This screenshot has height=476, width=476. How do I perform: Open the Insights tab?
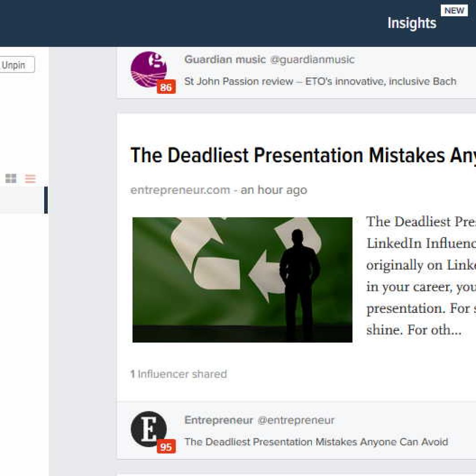tap(412, 23)
